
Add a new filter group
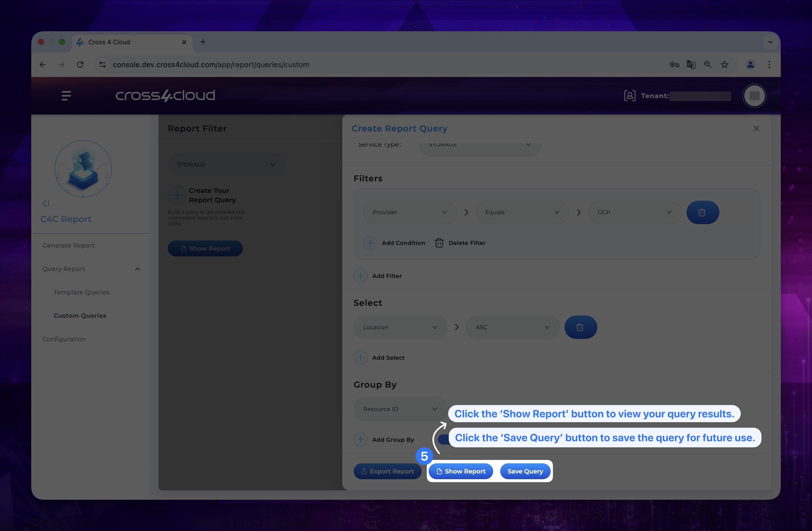[360, 276]
